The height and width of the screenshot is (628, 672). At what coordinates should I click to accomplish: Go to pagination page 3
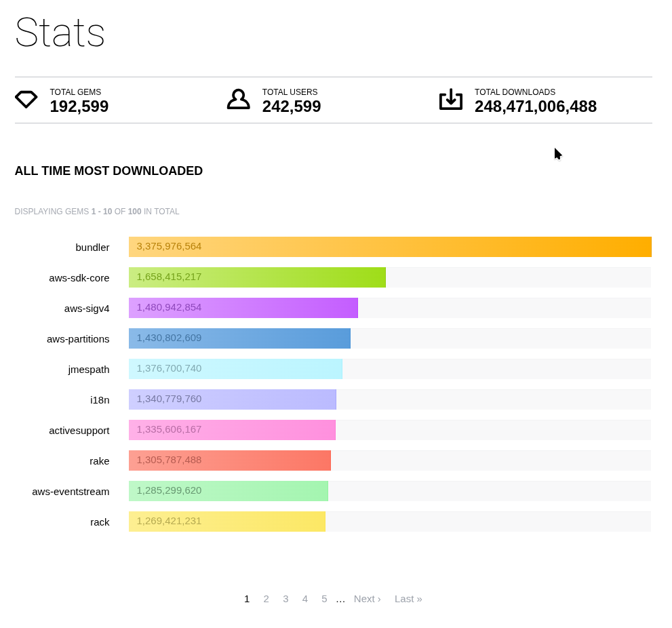285,599
